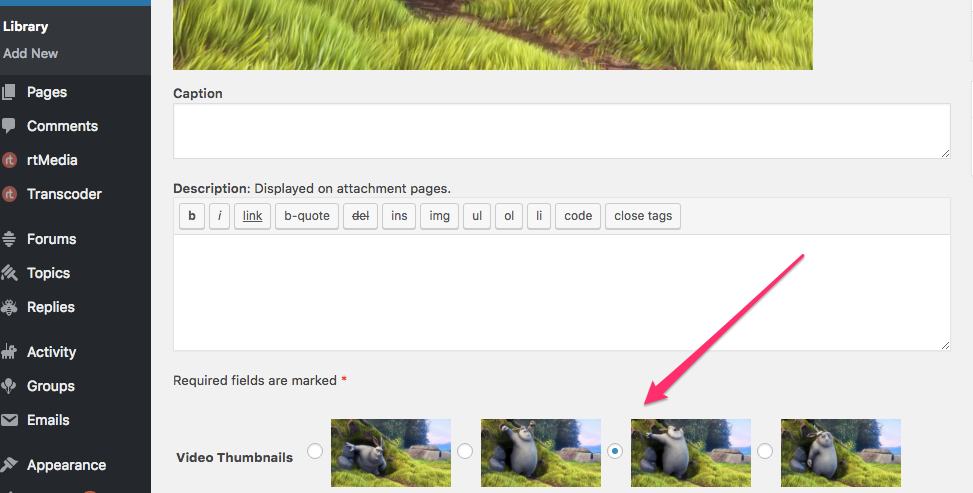Click the Comments speech bubble icon
This screenshot has width=973, height=493.
pyautogui.click(x=10, y=126)
